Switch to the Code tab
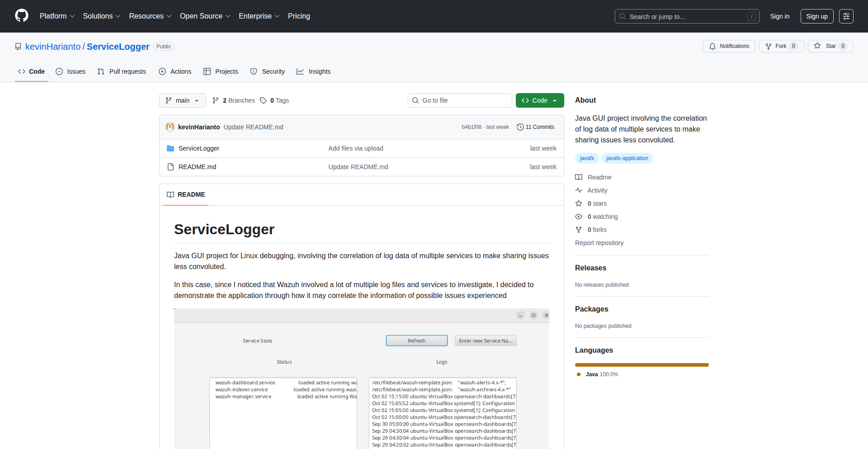The width and height of the screenshot is (868, 449). [x=32, y=71]
